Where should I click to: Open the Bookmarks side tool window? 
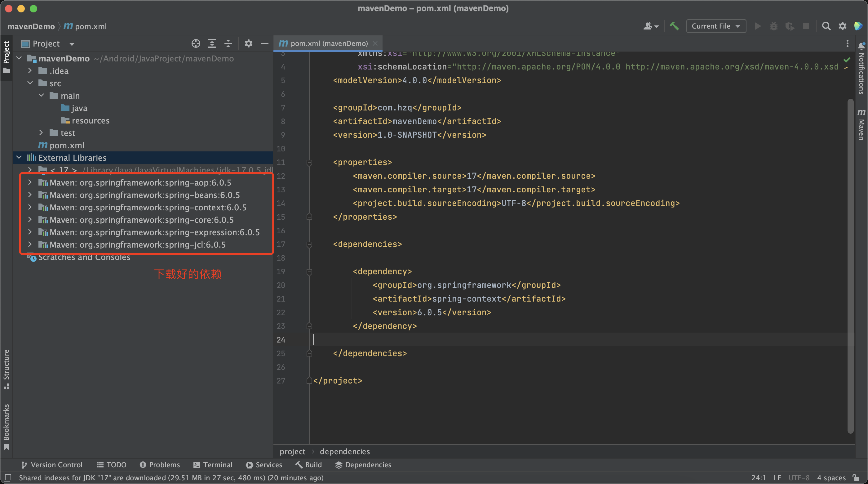[x=7, y=427]
